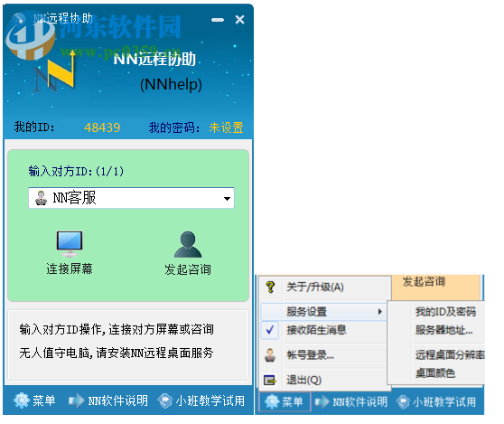This screenshot has height=424, width=504.
Task: Click the NN客服 avatar icon in the combo box
Action: pyautogui.click(x=41, y=198)
